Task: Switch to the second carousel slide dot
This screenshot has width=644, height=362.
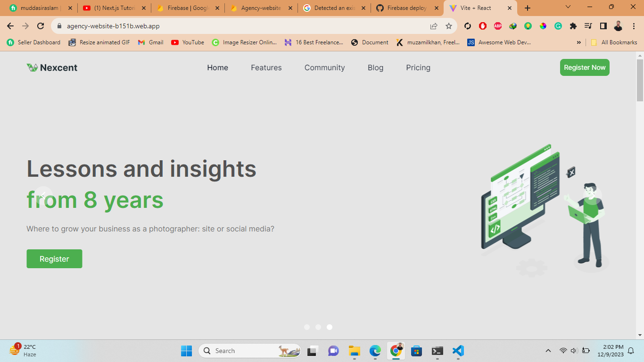Action: (x=318, y=327)
